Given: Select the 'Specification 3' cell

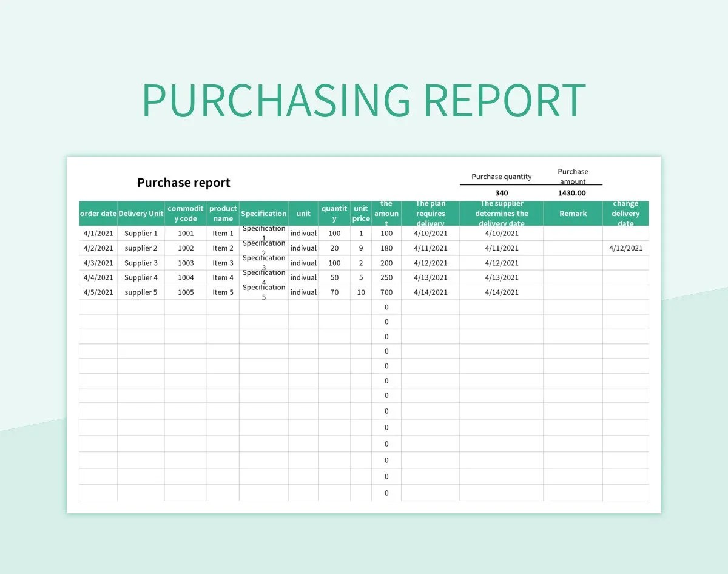Looking at the screenshot, I should click(264, 263).
